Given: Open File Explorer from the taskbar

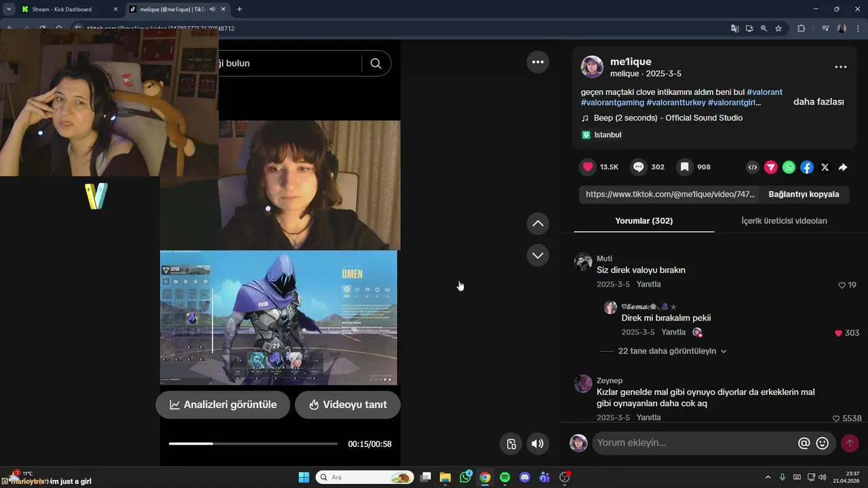Looking at the screenshot, I should tap(445, 477).
